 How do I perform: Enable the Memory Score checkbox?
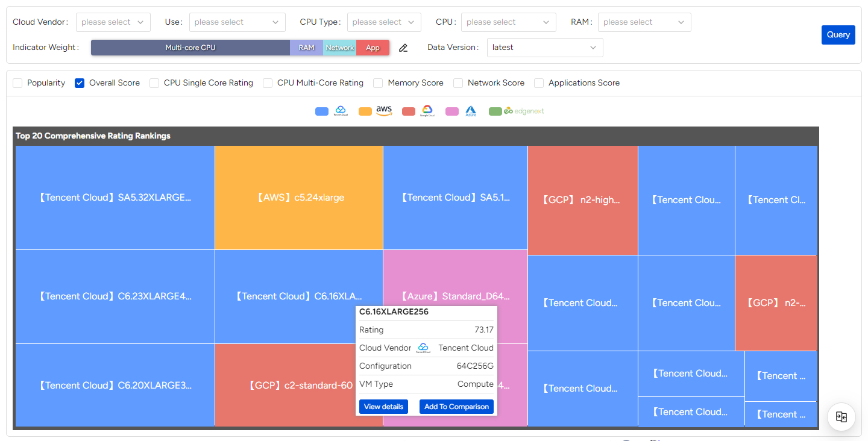(378, 83)
